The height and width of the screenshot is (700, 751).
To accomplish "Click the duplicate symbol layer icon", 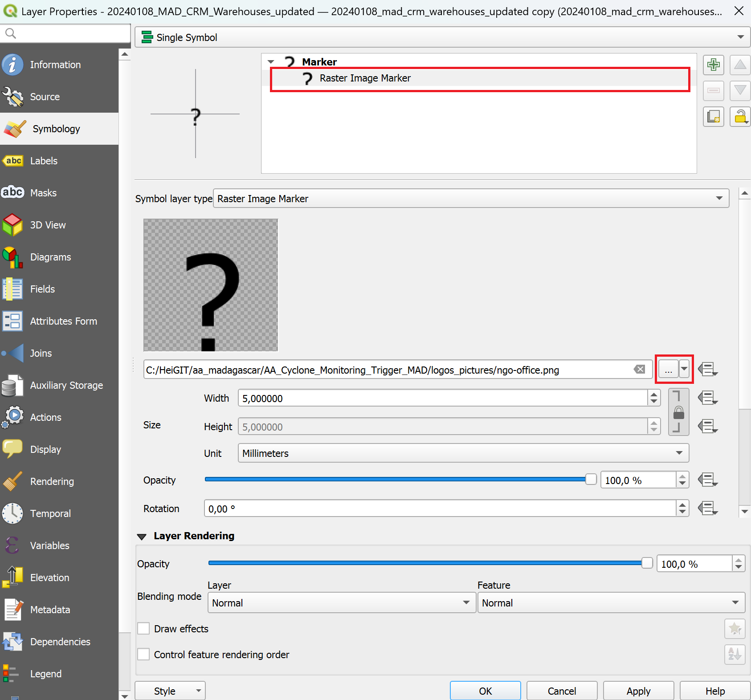I will (714, 117).
